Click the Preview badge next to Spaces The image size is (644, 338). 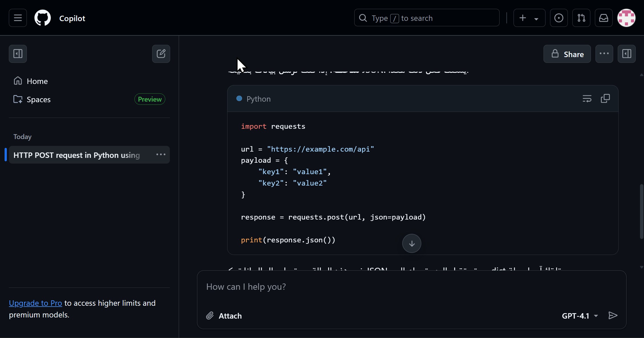tap(150, 99)
